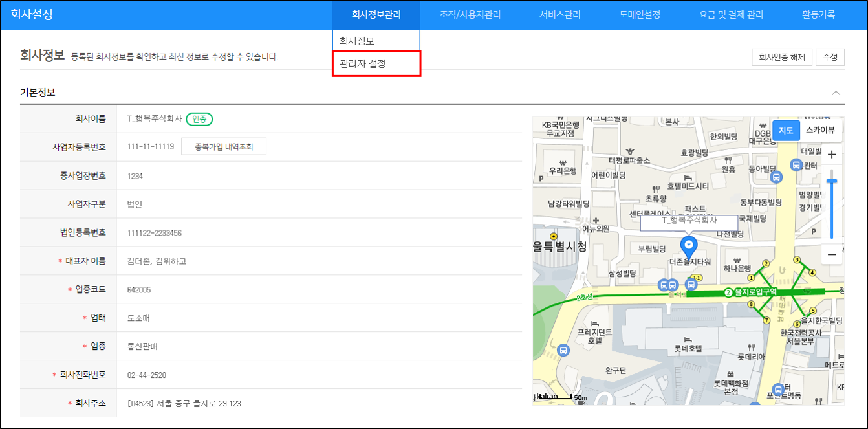Zoom in with the map plus button
The width and height of the screenshot is (868, 429).
click(x=832, y=155)
